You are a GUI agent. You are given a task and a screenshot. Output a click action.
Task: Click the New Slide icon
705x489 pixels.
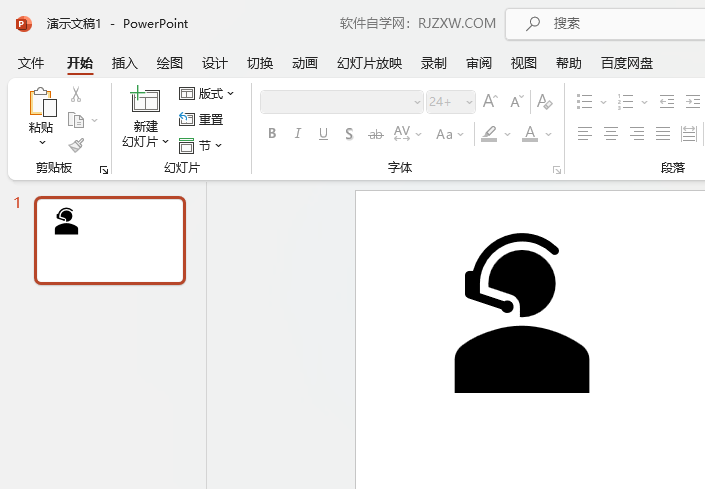(x=145, y=99)
